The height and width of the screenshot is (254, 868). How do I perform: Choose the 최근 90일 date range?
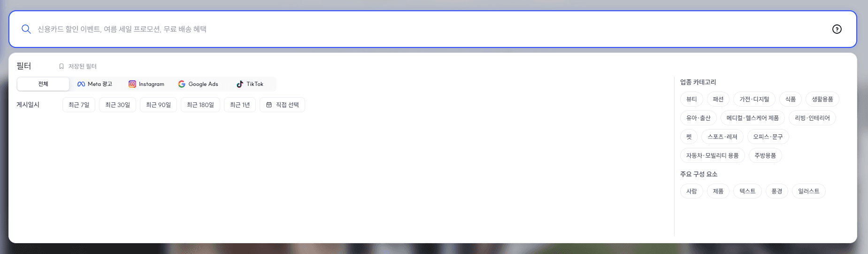pyautogui.click(x=158, y=105)
